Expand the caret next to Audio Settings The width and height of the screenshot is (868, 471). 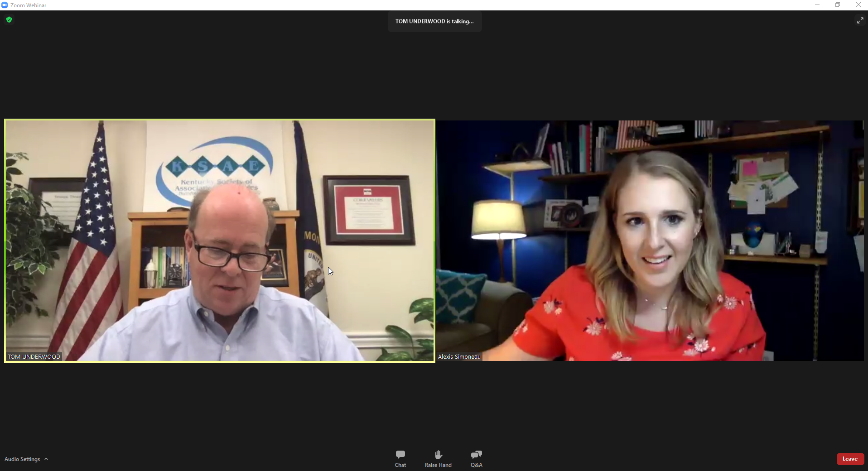(46, 459)
